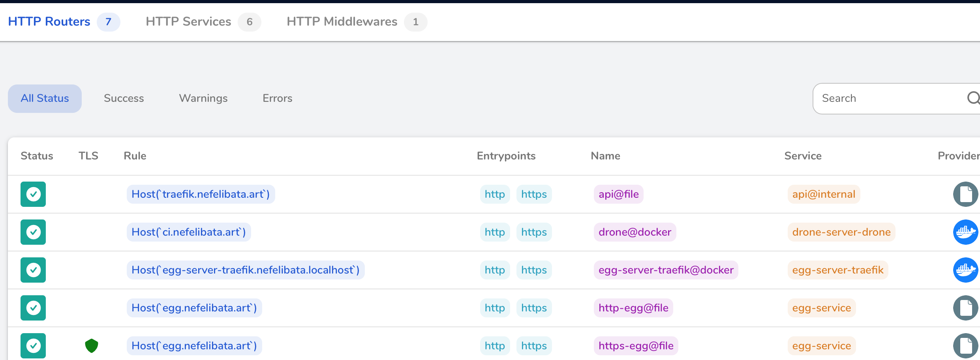Click the Host(`egg-server-traefik.nefelibata.localhost`) rule
This screenshot has width=980, height=360.
click(245, 270)
